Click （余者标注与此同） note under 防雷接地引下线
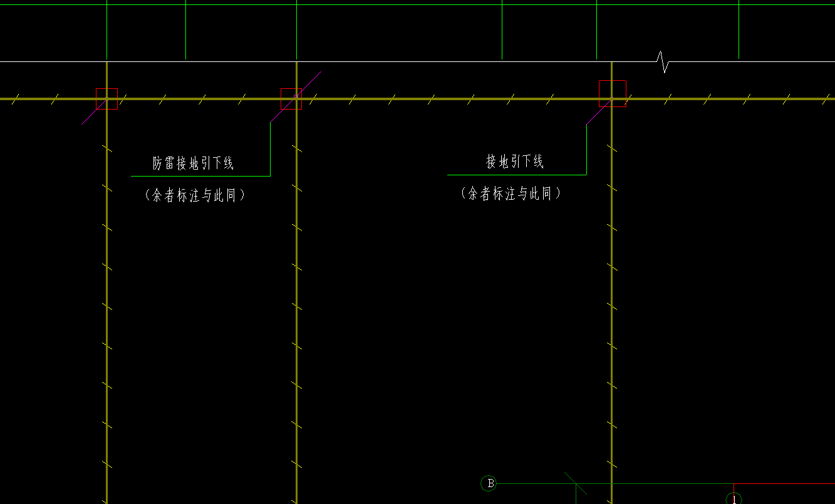 point(194,195)
